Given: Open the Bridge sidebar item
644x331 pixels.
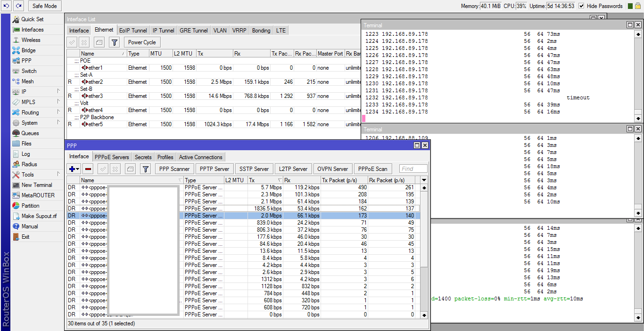Looking at the screenshot, I should point(28,50).
